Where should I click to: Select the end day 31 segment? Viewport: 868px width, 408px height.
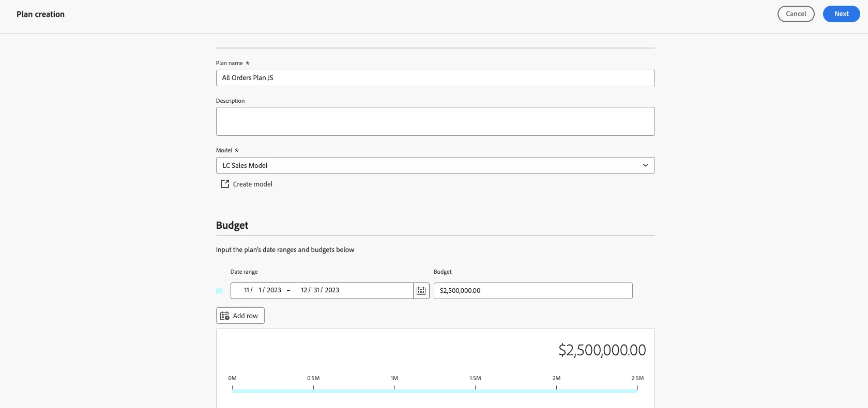[x=316, y=290]
